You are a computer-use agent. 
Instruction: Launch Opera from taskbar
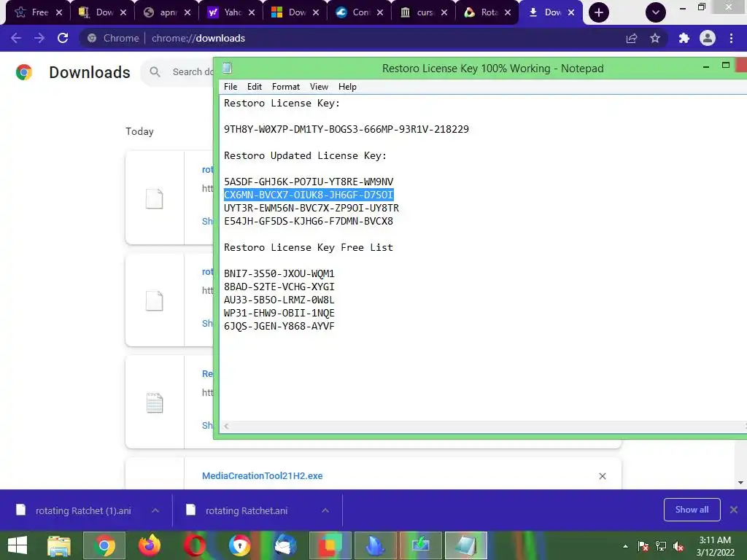click(x=195, y=545)
